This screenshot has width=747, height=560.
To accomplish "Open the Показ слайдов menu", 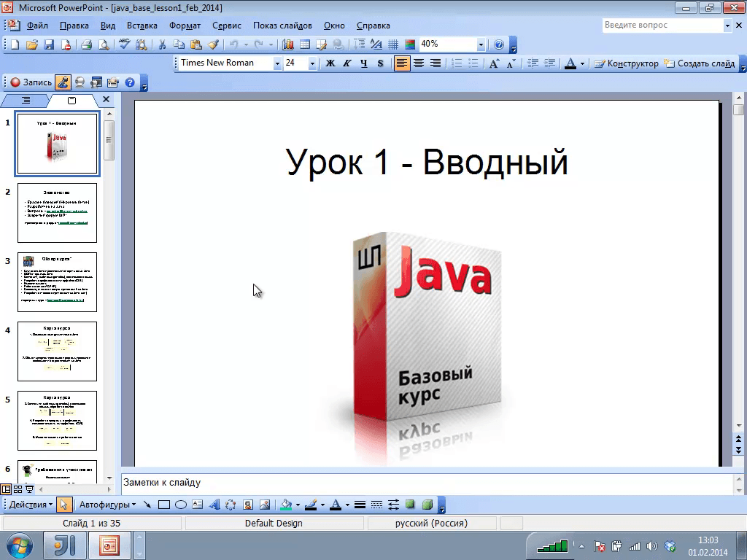I will click(x=282, y=26).
